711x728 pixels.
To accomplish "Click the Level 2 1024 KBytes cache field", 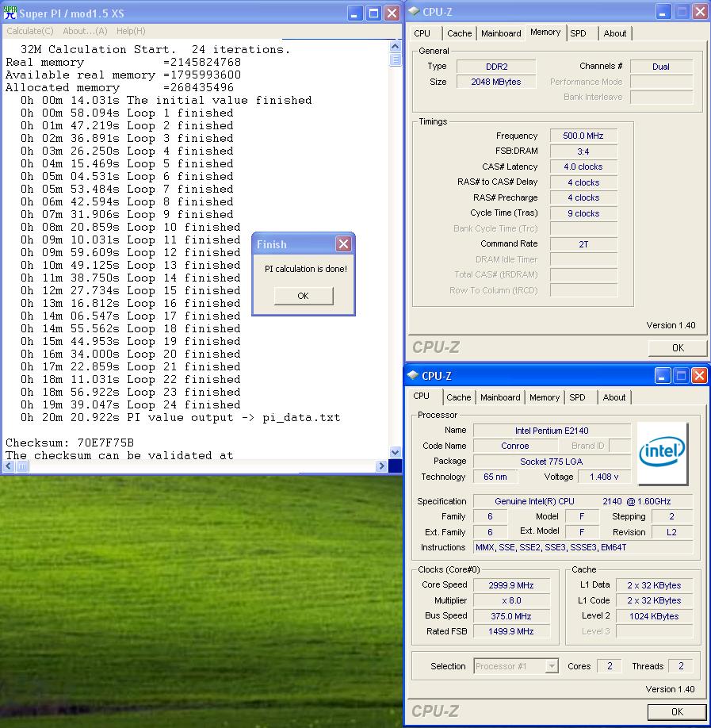I will (x=654, y=616).
